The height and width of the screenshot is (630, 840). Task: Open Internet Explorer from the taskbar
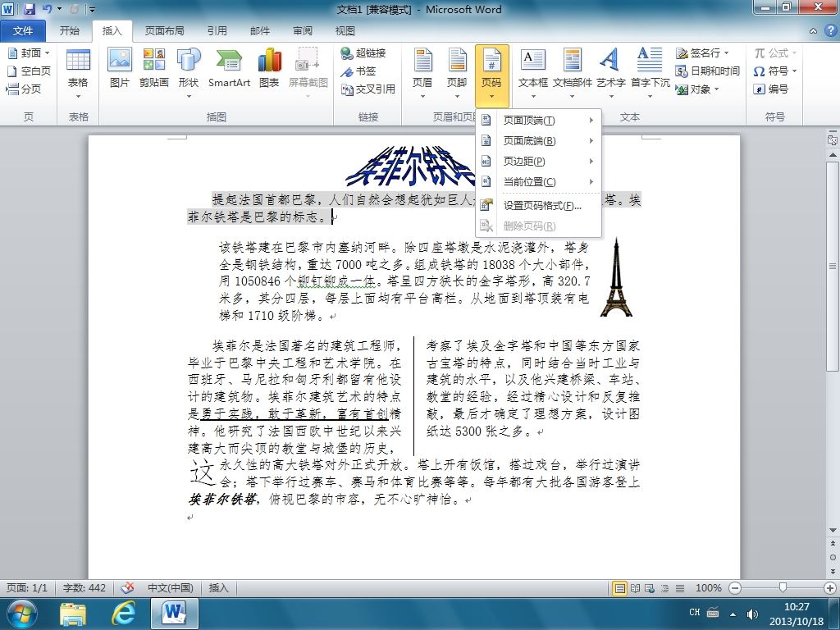coord(123,614)
